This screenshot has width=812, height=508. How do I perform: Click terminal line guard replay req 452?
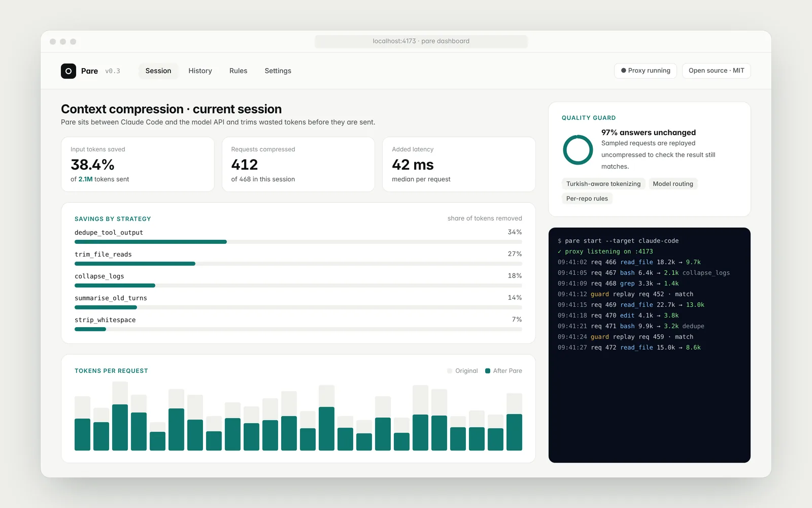625,294
